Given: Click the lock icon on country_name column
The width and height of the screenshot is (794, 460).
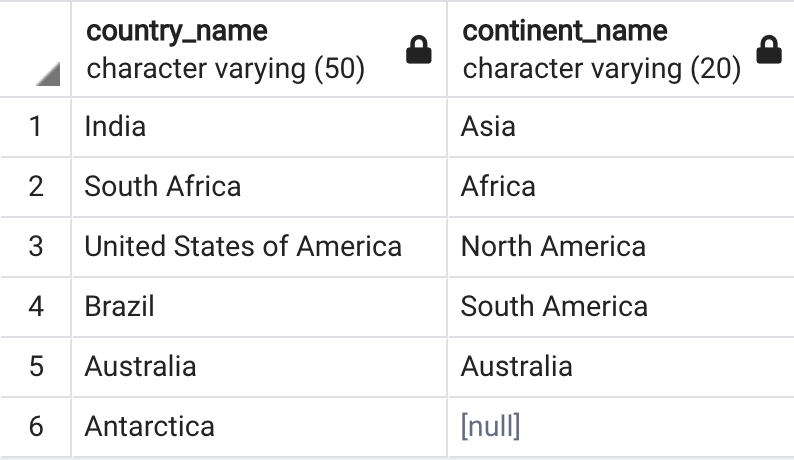Looking at the screenshot, I should [x=419, y=50].
